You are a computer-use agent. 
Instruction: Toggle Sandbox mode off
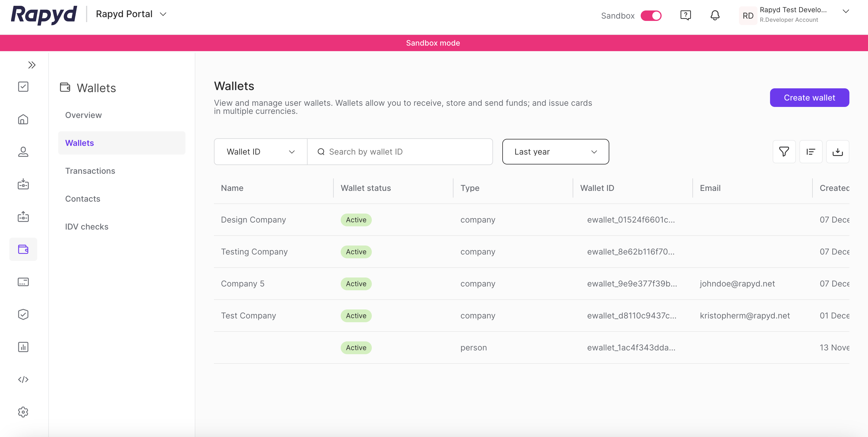[651, 15]
